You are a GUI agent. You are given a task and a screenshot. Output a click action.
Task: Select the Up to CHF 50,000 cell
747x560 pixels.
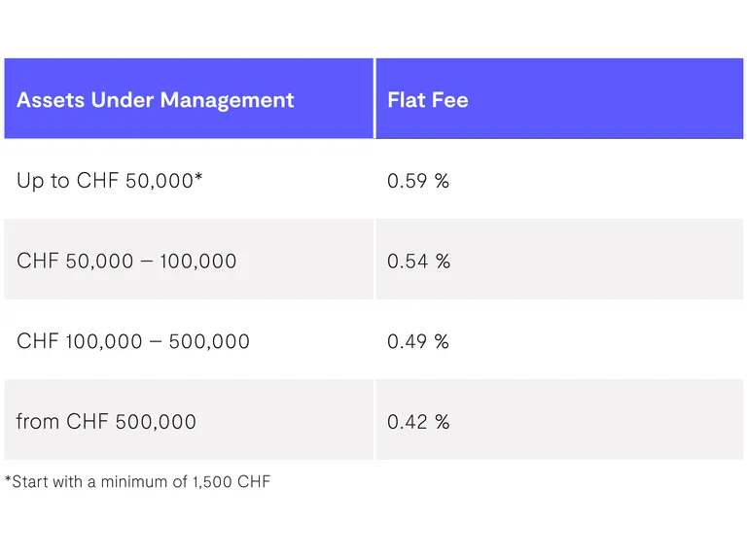tap(109, 181)
